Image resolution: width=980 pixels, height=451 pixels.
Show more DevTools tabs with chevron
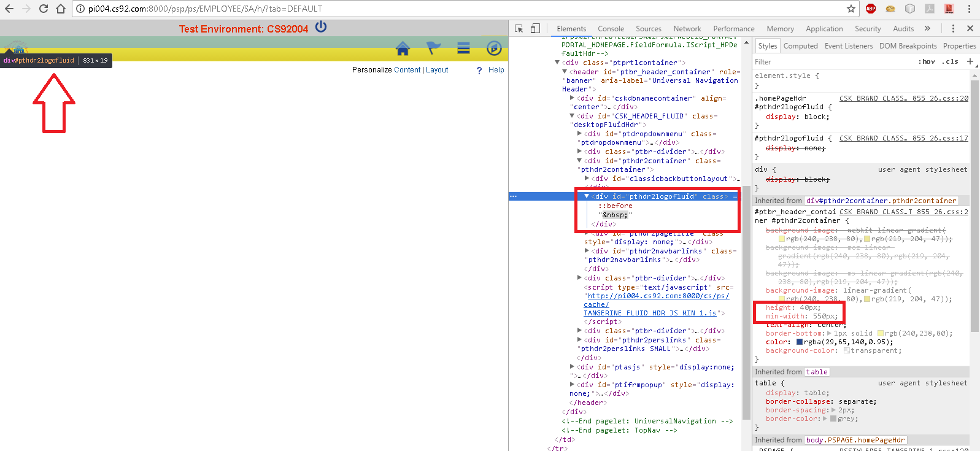coord(927,28)
